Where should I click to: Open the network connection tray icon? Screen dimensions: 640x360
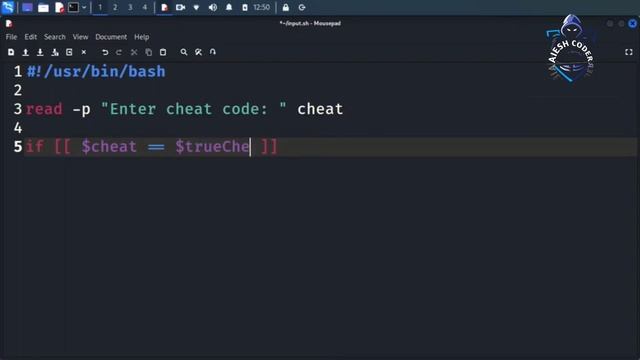[196, 7]
